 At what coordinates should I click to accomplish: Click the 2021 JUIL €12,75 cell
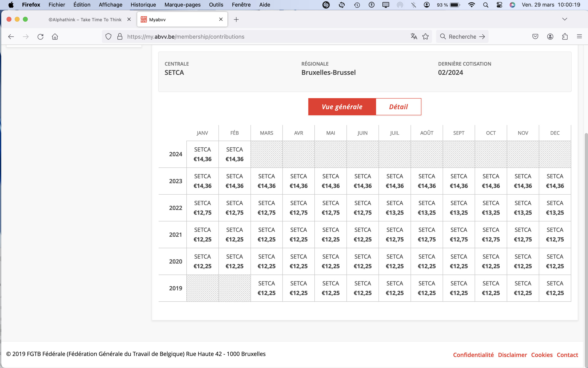coord(395,235)
